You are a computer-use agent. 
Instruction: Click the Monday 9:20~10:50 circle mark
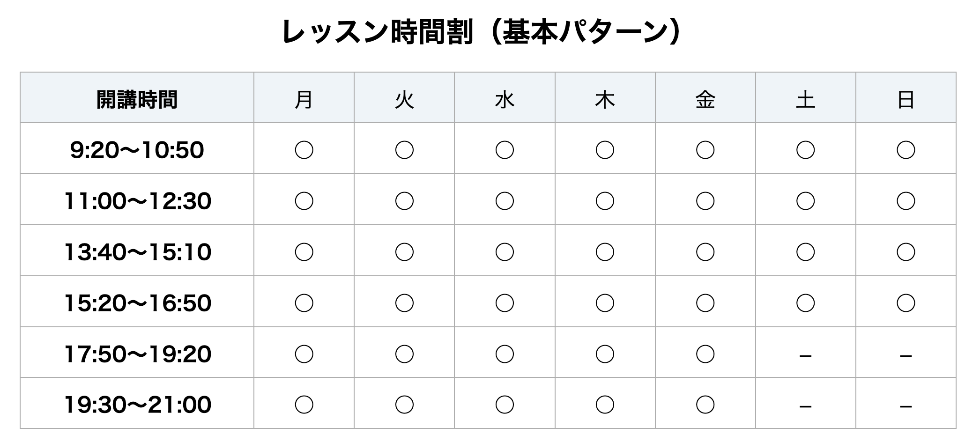(304, 150)
